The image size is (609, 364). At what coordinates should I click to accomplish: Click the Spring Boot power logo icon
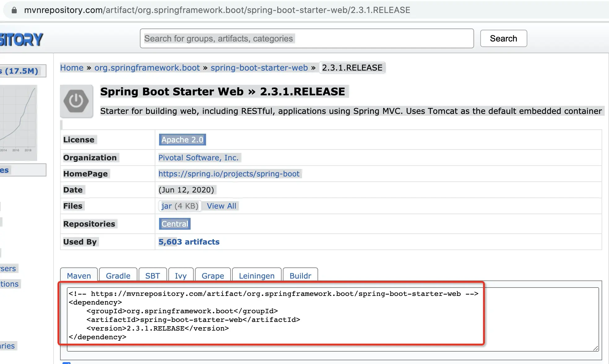(76, 101)
